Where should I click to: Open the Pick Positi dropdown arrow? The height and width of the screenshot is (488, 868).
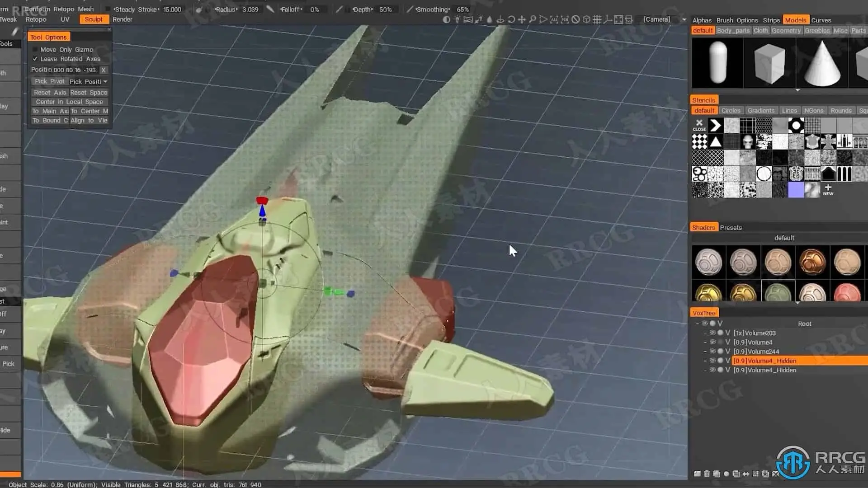[x=105, y=82]
